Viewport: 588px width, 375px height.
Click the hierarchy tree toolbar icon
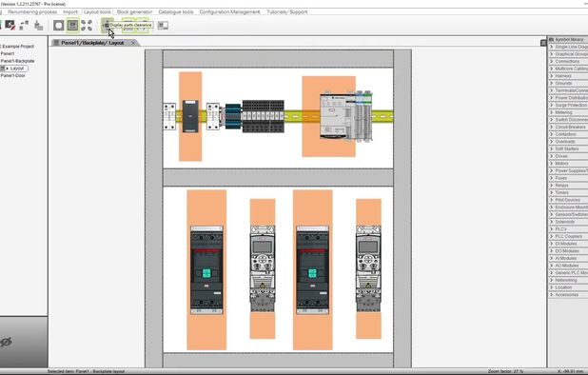38,26
